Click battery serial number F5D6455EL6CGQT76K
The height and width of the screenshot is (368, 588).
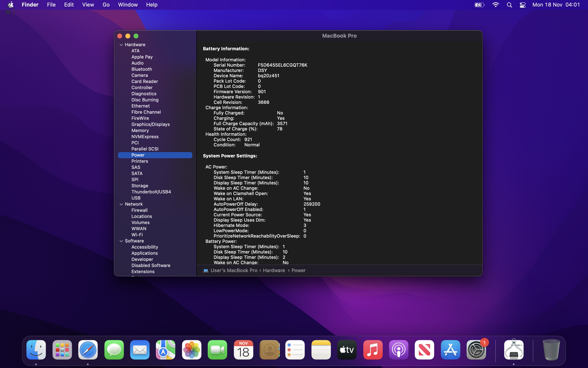[x=282, y=65]
